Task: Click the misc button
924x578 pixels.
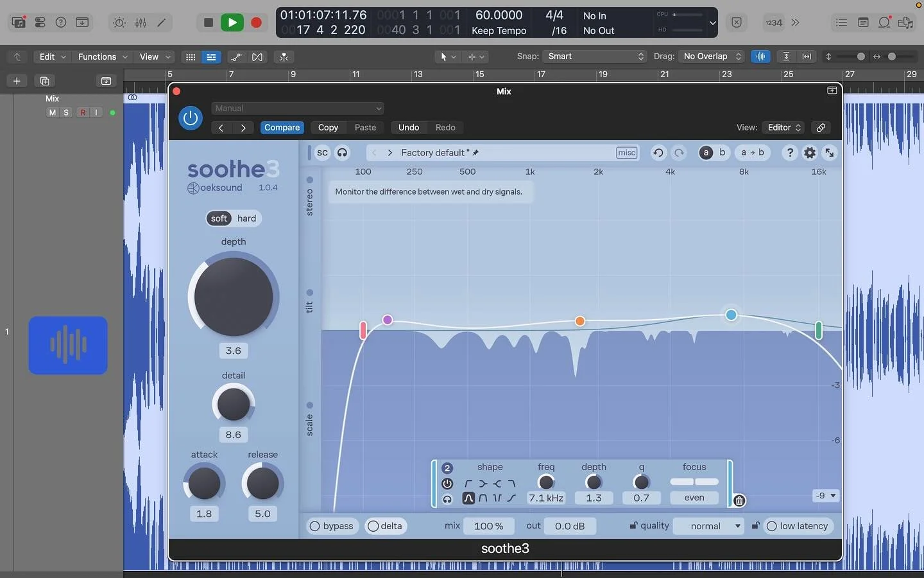Action: click(626, 153)
